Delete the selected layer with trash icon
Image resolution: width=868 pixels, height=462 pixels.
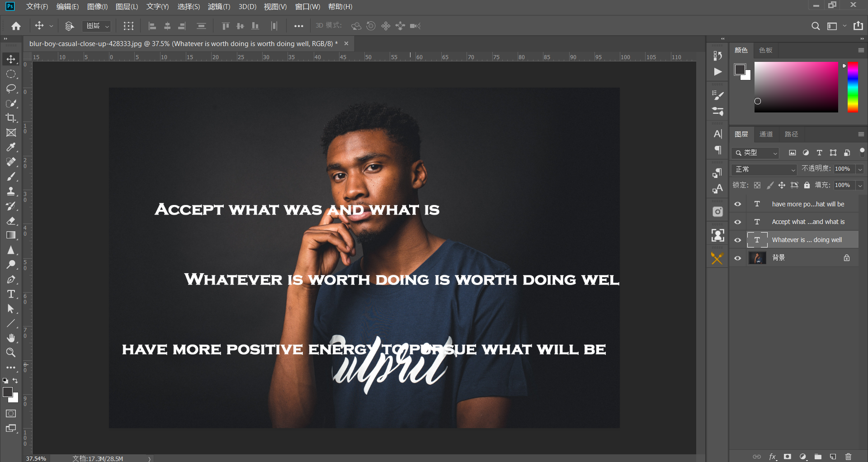(848, 457)
